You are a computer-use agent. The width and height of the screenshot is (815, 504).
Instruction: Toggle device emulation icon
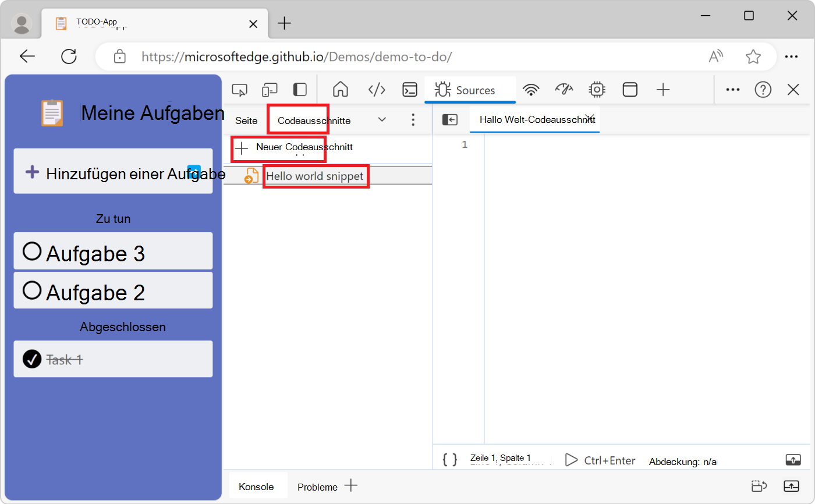[x=270, y=90]
